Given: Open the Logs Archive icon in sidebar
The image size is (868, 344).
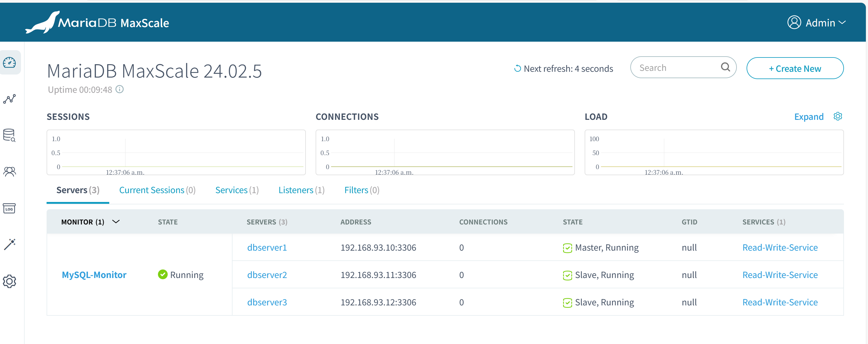Looking at the screenshot, I should pyautogui.click(x=9, y=208).
